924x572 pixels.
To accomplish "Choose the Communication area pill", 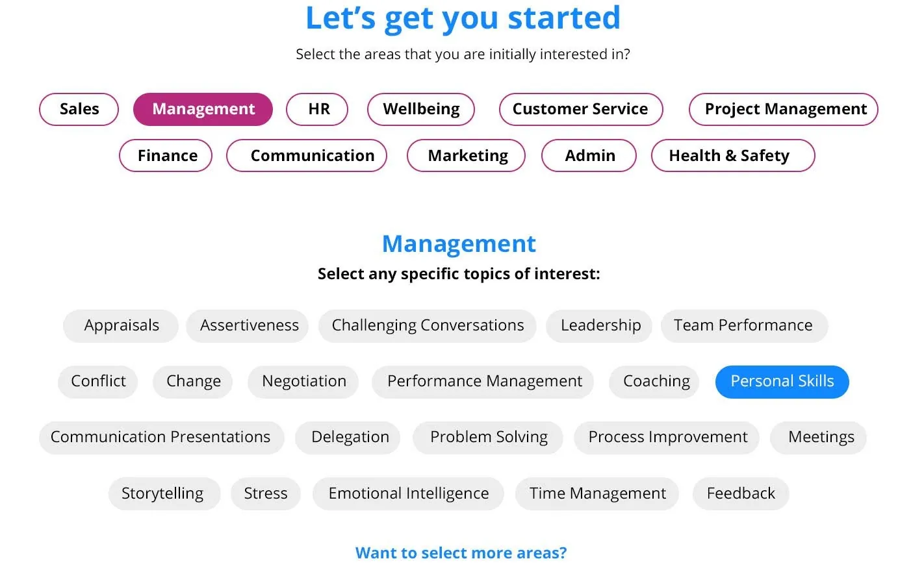I will coord(307,156).
